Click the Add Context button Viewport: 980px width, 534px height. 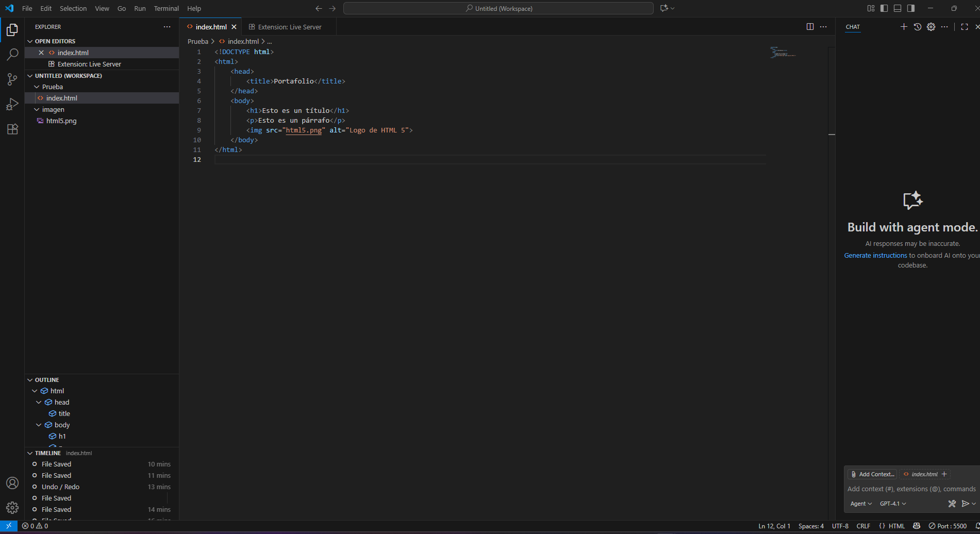(872, 474)
